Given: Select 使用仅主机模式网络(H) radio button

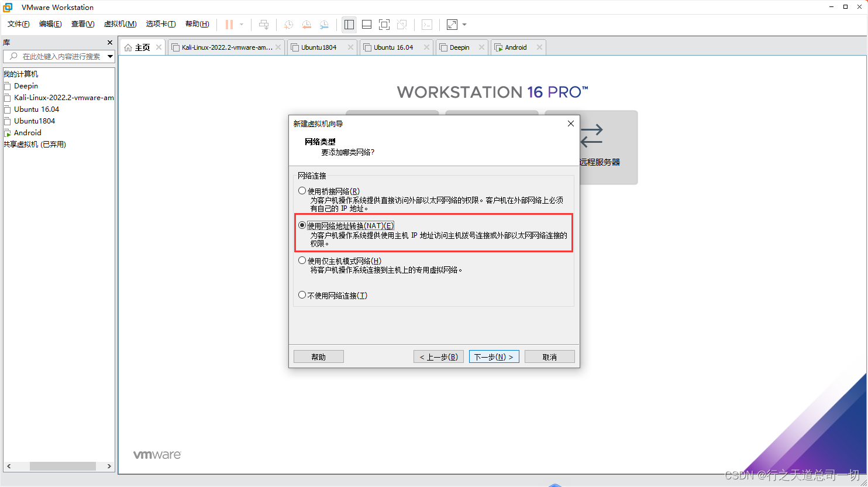Looking at the screenshot, I should tap(302, 260).
